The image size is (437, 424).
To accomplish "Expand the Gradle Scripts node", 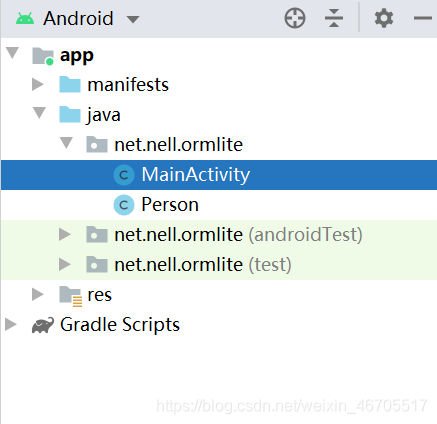I will 11,324.
